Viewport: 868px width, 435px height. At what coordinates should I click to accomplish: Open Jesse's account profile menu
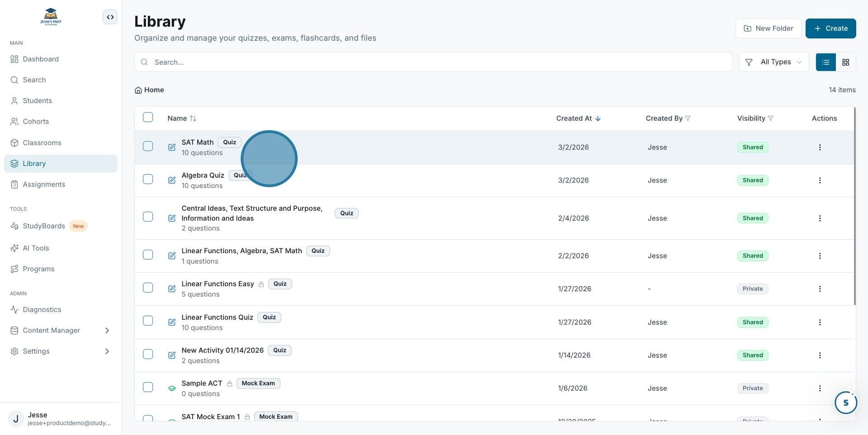pos(61,419)
